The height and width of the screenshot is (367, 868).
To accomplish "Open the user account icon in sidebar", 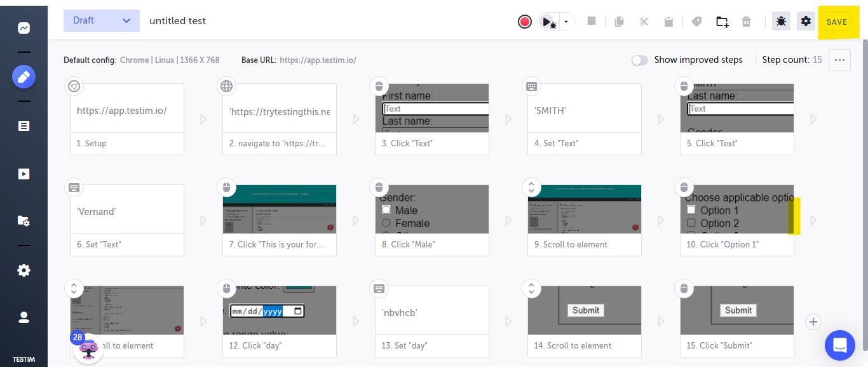I will coord(24,317).
